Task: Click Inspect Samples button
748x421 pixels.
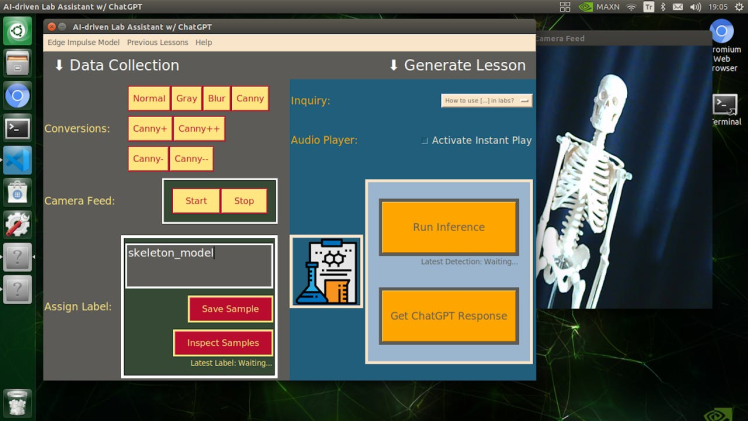Action: [223, 343]
